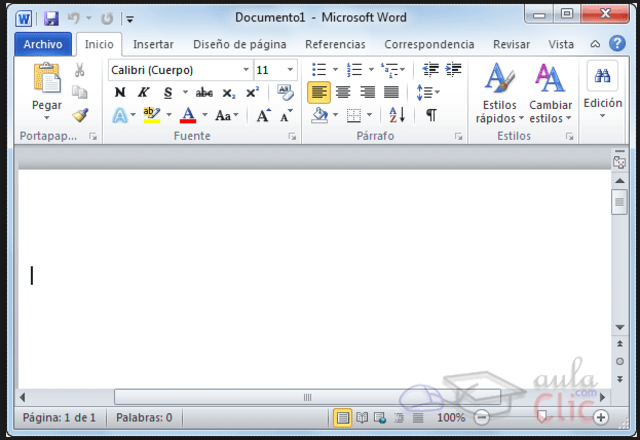The image size is (640, 440).
Task: Click Página: 1 de 1 status
Action: pos(59,418)
